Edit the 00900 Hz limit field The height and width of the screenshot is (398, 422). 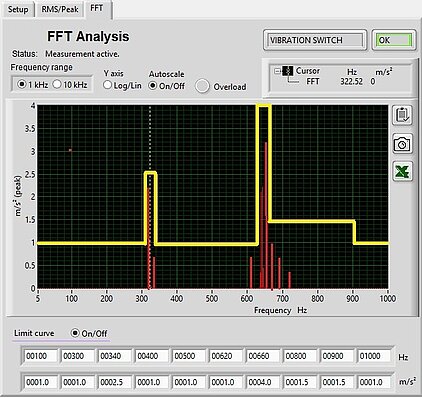pyautogui.click(x=336, y=356)
